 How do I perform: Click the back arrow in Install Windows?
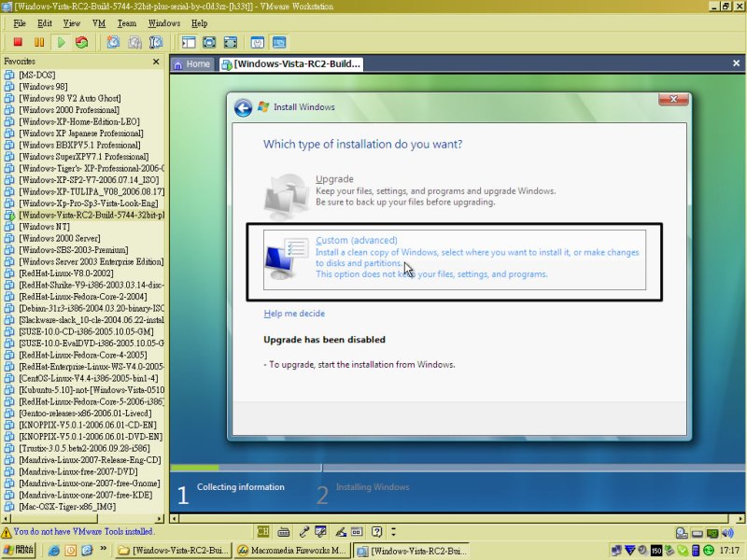(243, 107)
